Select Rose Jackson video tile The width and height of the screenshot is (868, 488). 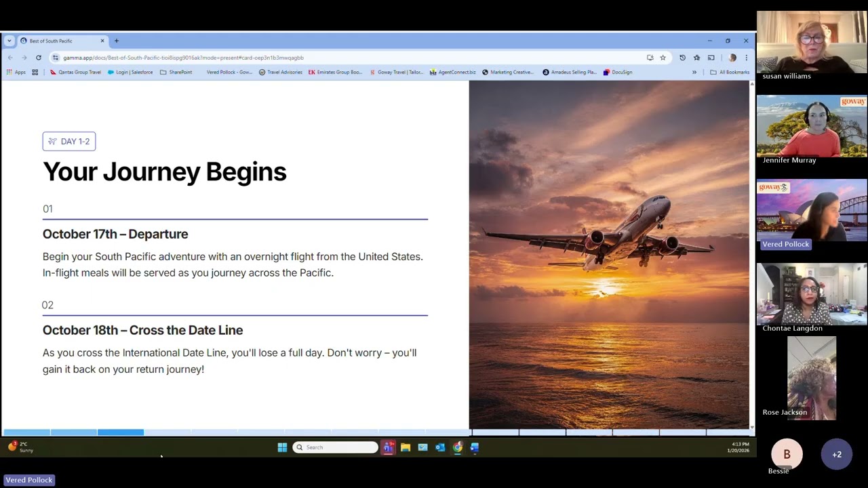point(812,377)
